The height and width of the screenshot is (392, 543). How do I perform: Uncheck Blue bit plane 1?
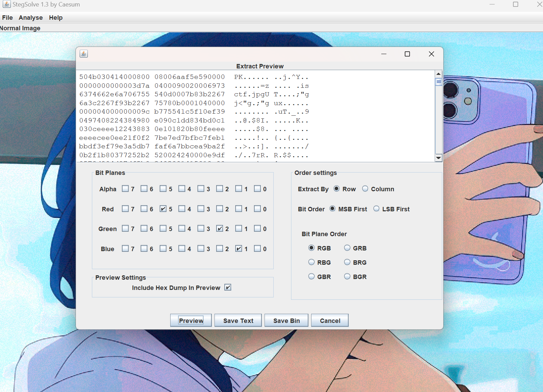[x=239, y=248]
